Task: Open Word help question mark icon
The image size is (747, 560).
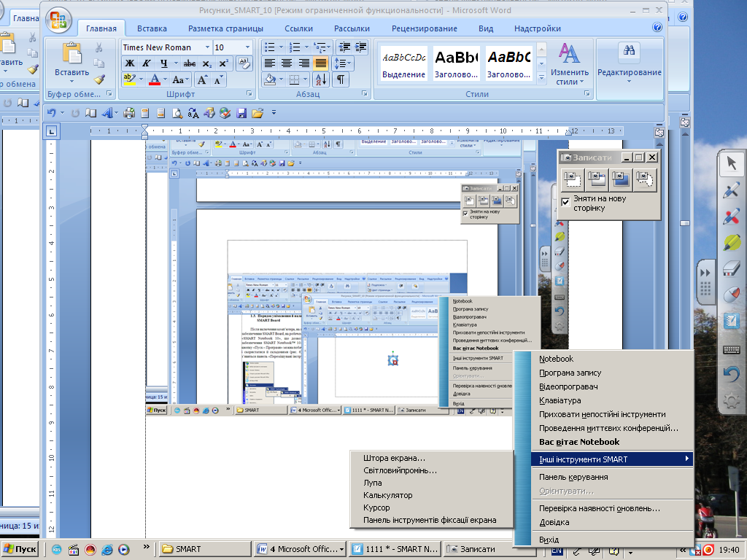Action: (x=657, y=27)
